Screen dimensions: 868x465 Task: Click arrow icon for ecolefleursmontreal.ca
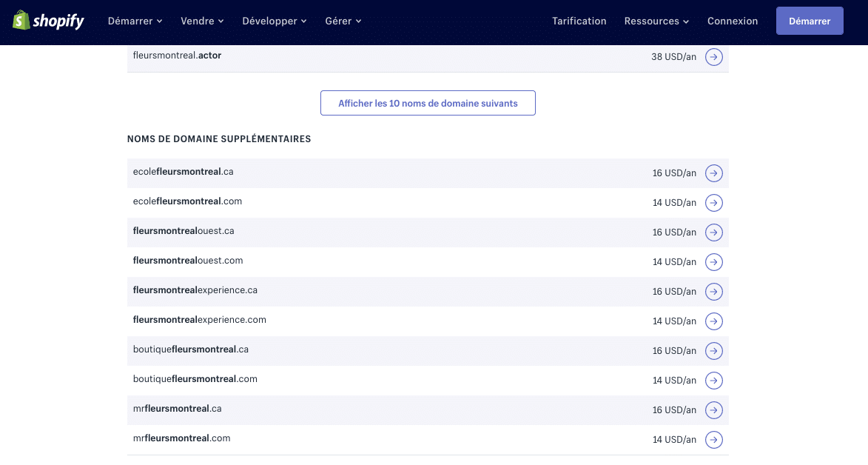click(x=713, y=173)
